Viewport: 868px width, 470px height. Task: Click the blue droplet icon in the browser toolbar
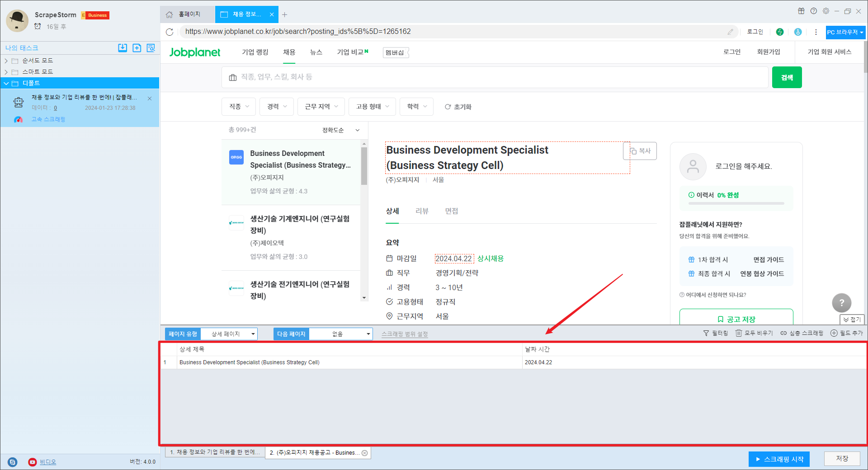pos(798,32)
